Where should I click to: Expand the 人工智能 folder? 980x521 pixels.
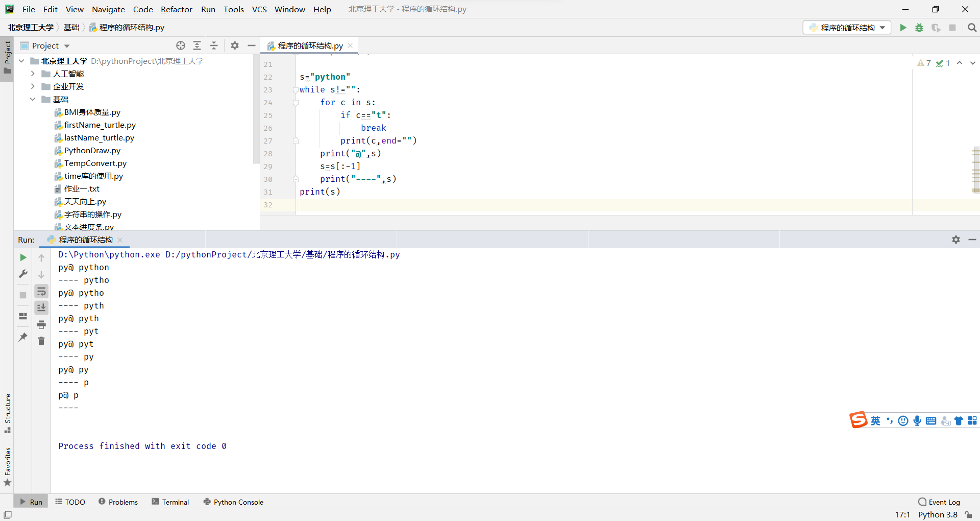pyautogui.click(x=33, y=74)
